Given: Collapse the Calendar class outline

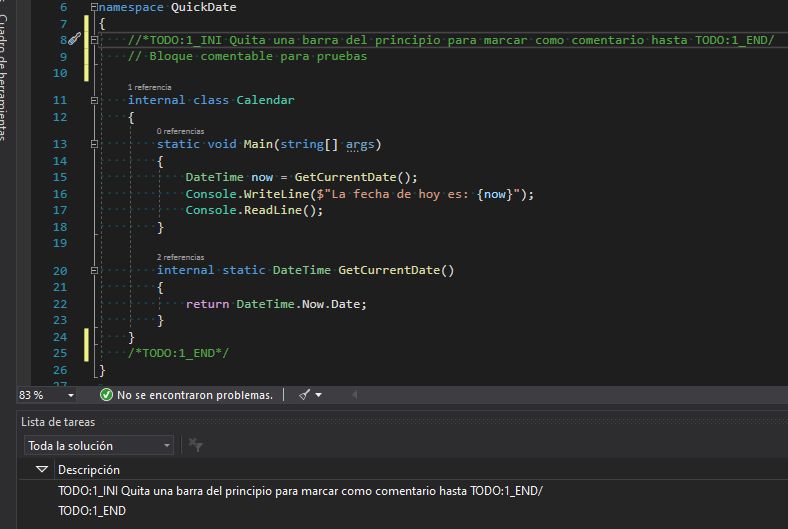Looking at the screenshot, I should coord(94,100).
